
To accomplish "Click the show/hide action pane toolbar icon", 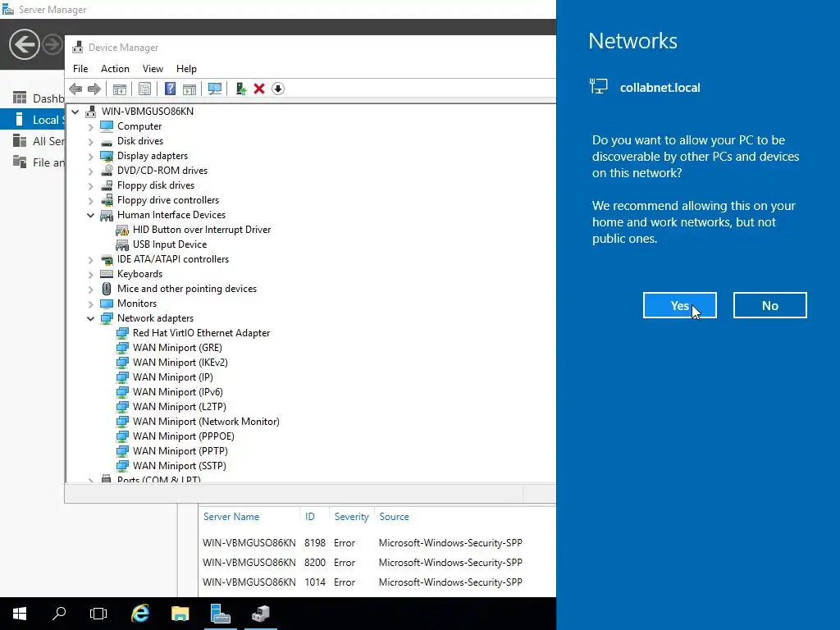I will 189,89.
